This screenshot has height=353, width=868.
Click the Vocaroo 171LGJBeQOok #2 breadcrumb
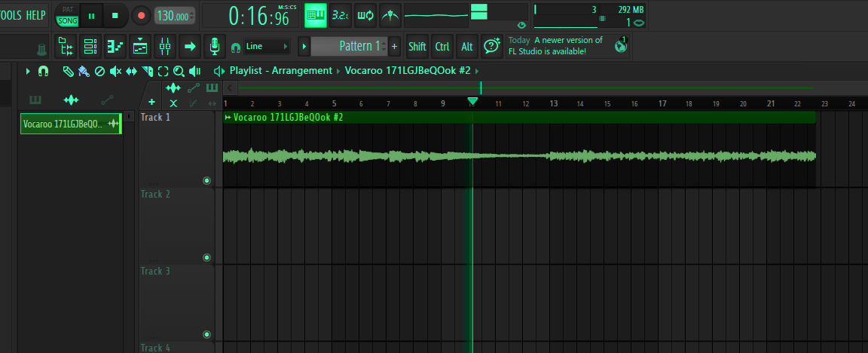[408, 70]
